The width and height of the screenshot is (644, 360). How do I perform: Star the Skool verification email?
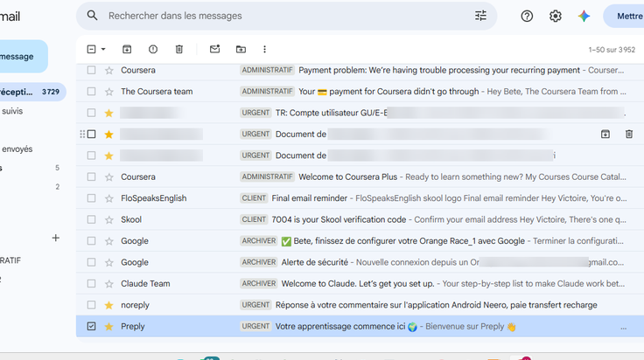108,220
